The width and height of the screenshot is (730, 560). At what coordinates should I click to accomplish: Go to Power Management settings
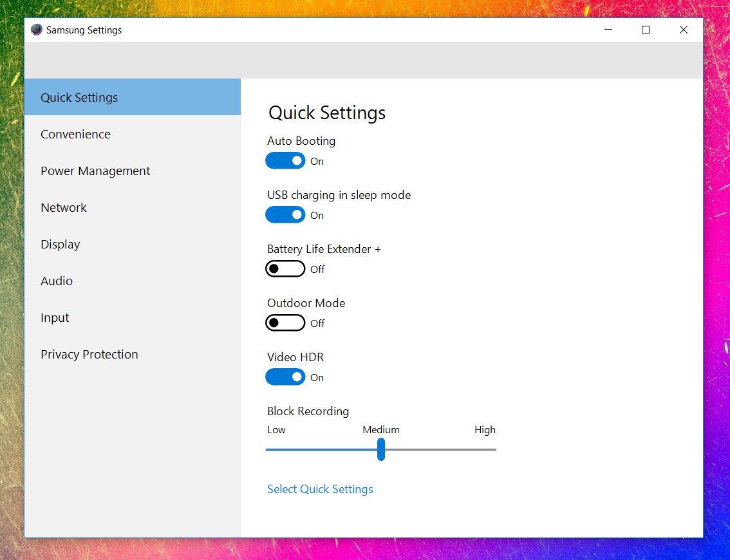[133, 171]
